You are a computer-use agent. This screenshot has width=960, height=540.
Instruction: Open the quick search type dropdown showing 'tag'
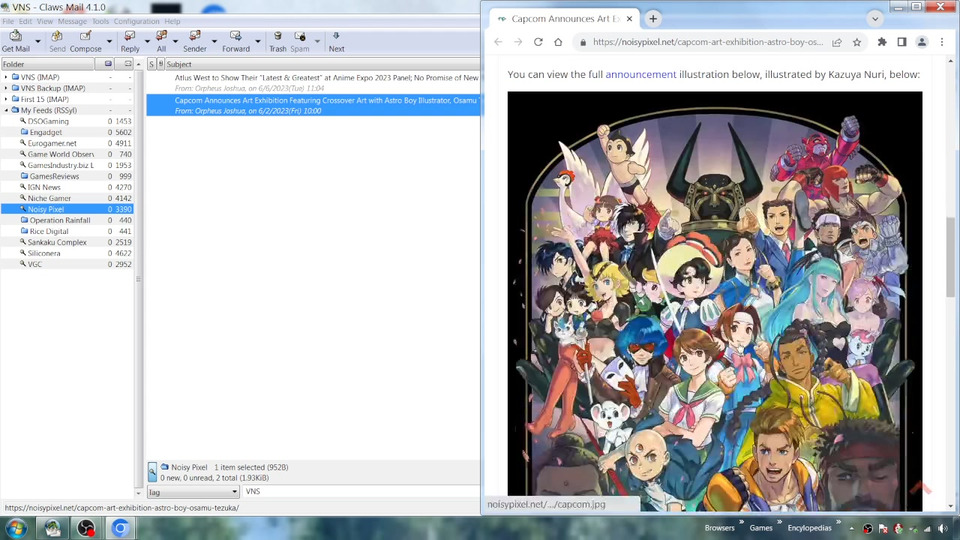tap(193, 492)
